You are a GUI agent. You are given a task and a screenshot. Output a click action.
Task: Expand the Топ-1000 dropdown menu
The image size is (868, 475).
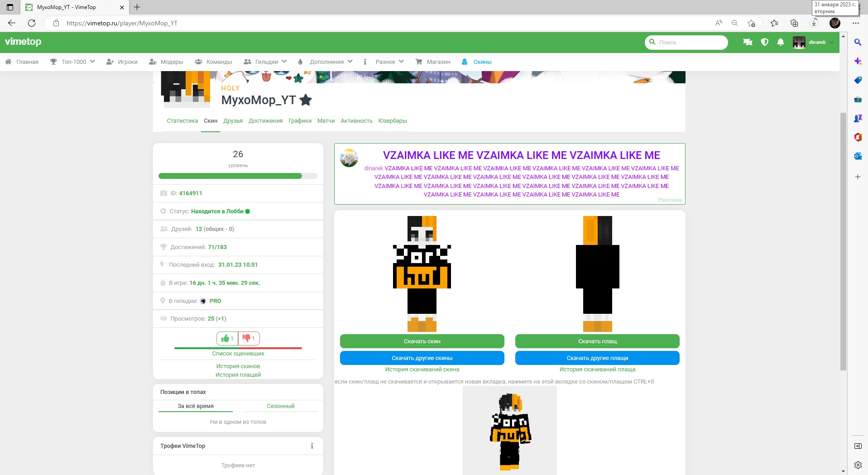click(x=72, y=62)
